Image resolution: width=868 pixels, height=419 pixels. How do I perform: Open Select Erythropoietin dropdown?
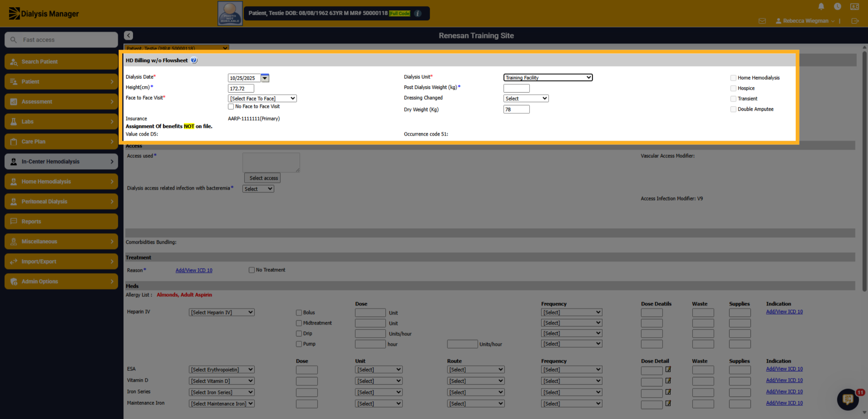pos(222,369)
